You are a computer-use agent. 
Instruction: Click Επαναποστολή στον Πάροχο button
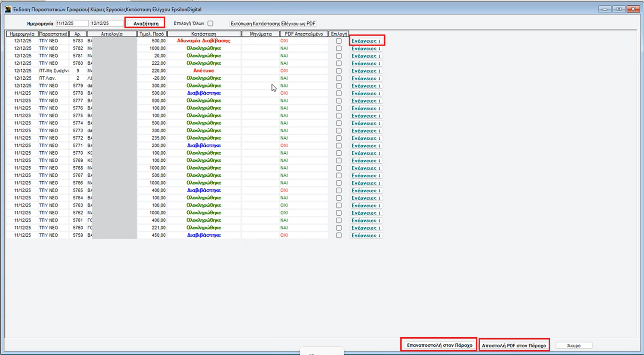coord(439,345)
